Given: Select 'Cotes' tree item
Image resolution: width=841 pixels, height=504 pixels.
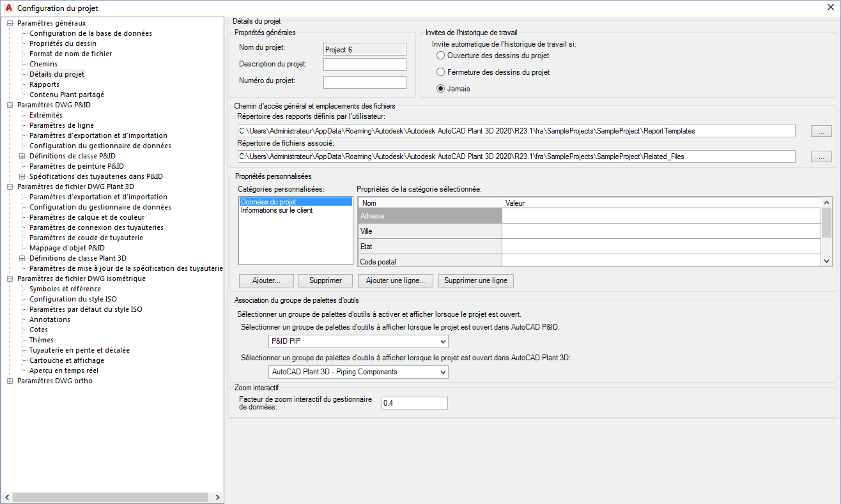Looking at the screenshot, I should tap(39, 330).
